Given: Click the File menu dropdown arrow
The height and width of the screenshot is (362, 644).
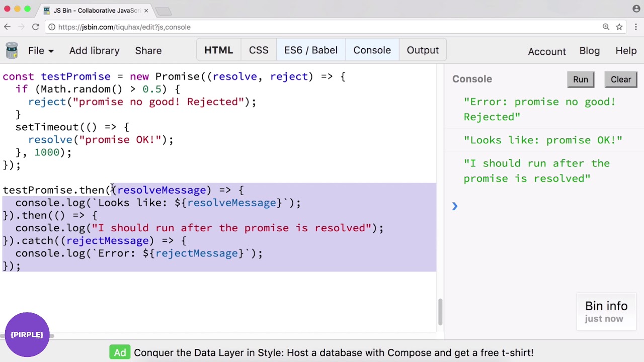Looking at the screenshot, I should [51, 51].
